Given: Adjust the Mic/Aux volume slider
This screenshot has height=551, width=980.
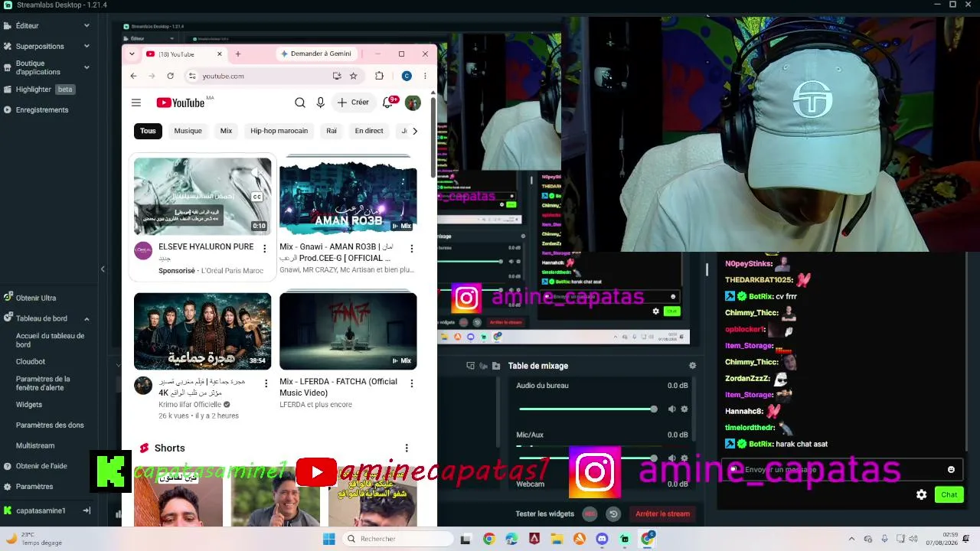Looking at the screenshot, I should coord(586,458).
